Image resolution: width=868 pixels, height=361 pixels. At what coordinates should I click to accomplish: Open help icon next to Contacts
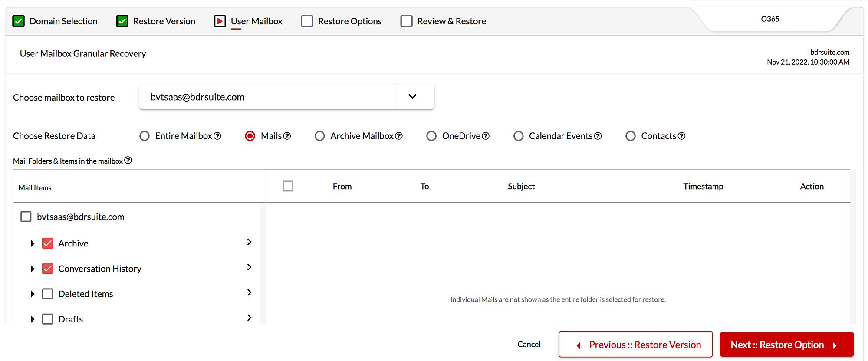pos(681,136)
